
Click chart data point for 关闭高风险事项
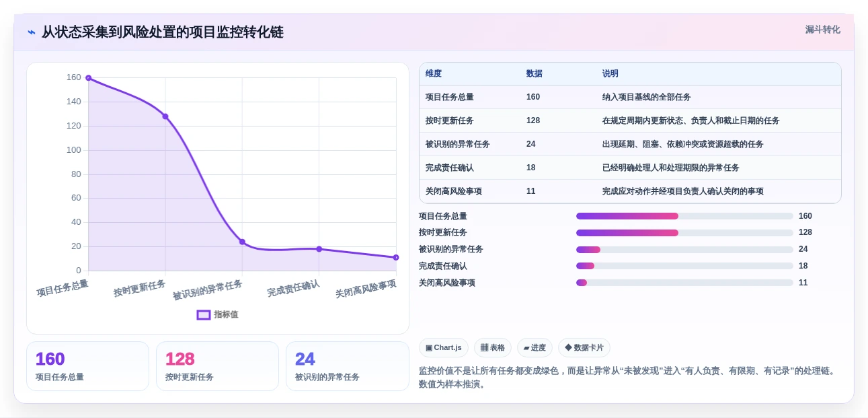click(396, 257)
